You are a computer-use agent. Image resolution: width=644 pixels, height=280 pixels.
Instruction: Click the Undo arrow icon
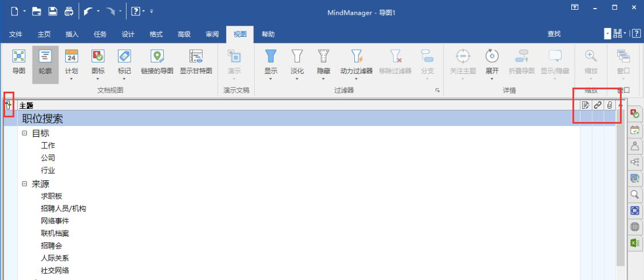click(x=88, y=11)
